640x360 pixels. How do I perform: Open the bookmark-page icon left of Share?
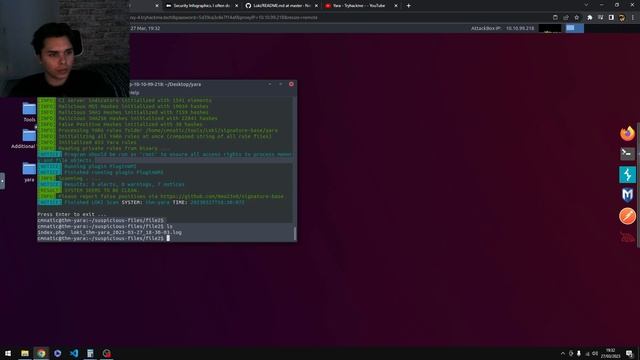[x=555, y=18]
